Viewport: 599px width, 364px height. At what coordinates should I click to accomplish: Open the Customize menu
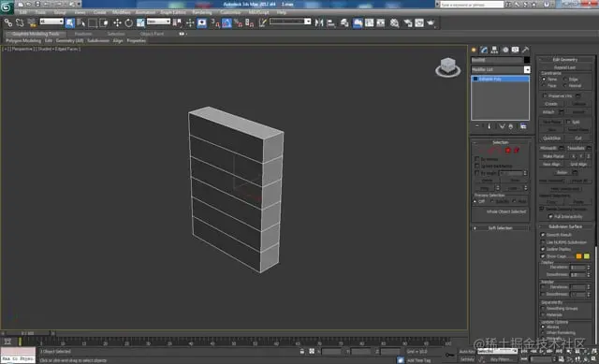pos(230,12)
